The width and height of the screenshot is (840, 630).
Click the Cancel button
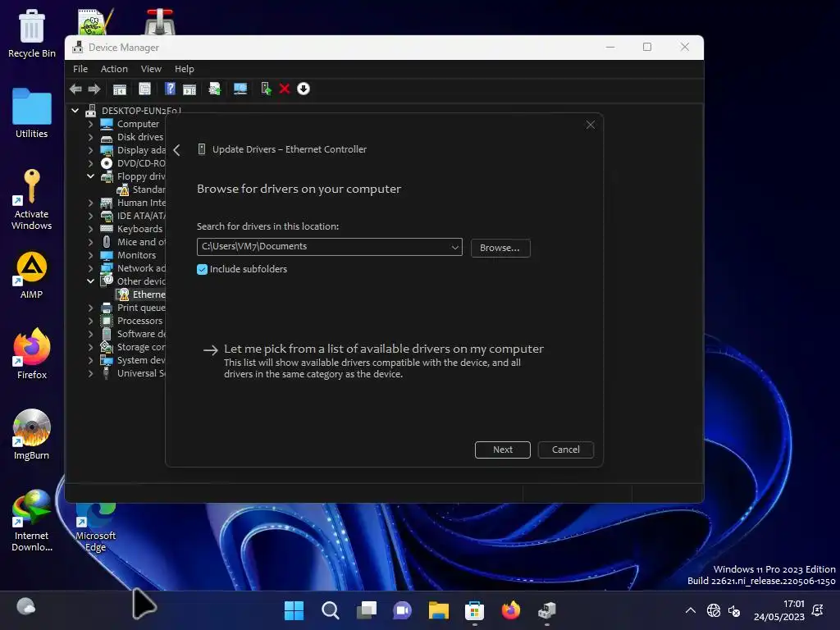566,450
